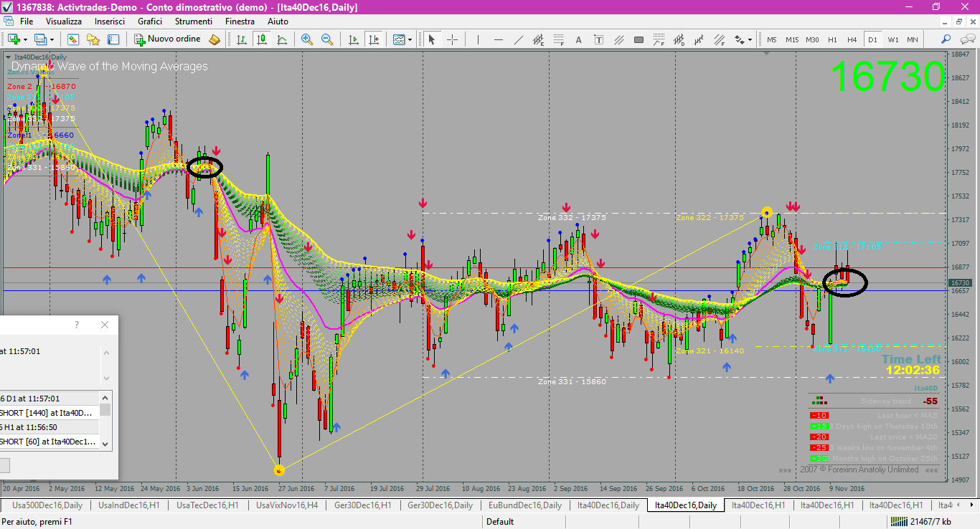Viewport: 980px width, 529px height.
Task: Select the Text Label tool
Action: point(599,39)
